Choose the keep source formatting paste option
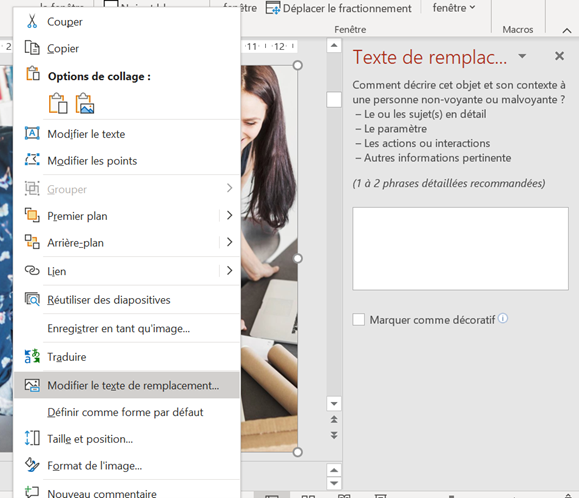This screenshot has width=579, height=498. point(58,103)
